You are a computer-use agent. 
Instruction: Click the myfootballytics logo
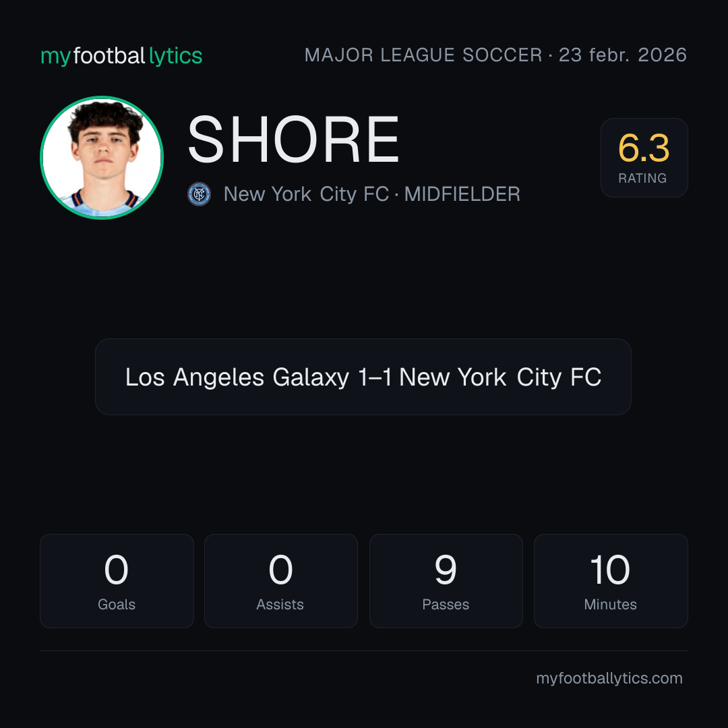(121, 56)
